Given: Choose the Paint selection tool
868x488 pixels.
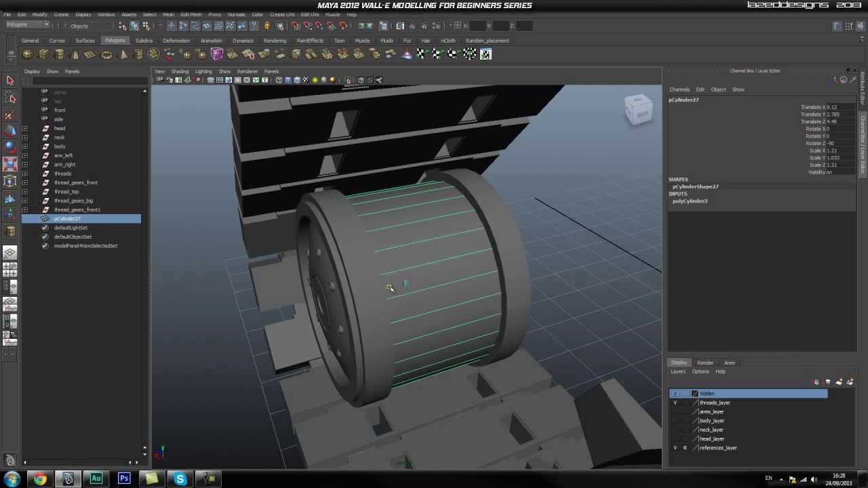Looking at the screenshot, I should click(x=9, y=114).
